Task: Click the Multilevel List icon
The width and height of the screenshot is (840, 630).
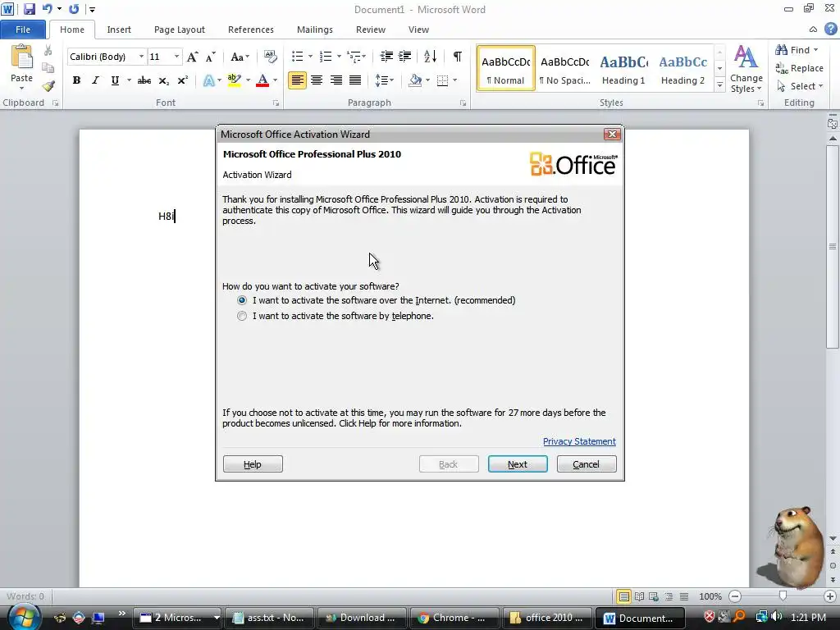Action: click(x=354, y=57)
